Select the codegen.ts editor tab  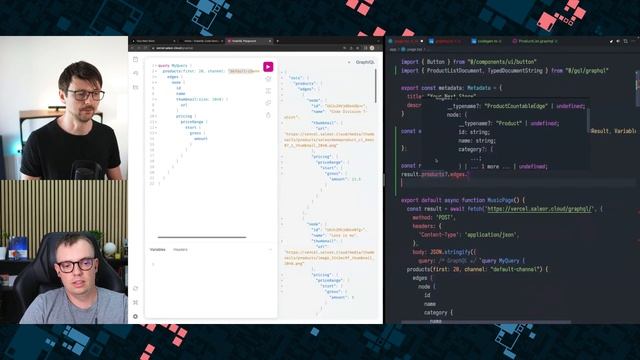pos(488,41)
